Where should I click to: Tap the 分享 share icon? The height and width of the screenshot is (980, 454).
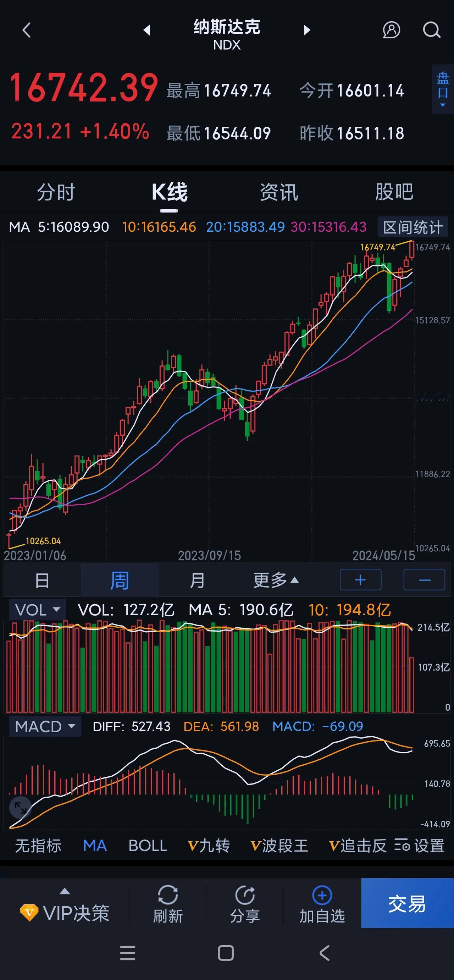coord(245,904)
